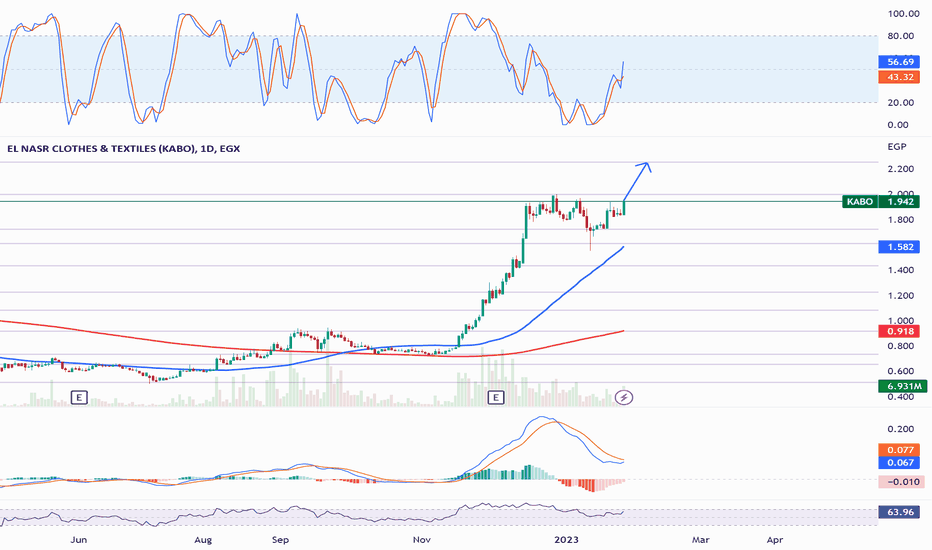Click the Jun label on time axis

[x=78, y=540]
